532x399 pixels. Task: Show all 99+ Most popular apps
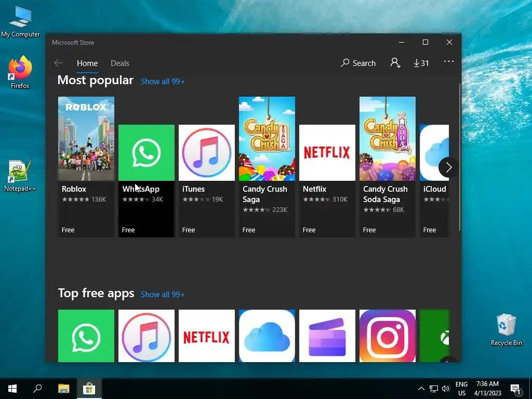coord(163,82)
